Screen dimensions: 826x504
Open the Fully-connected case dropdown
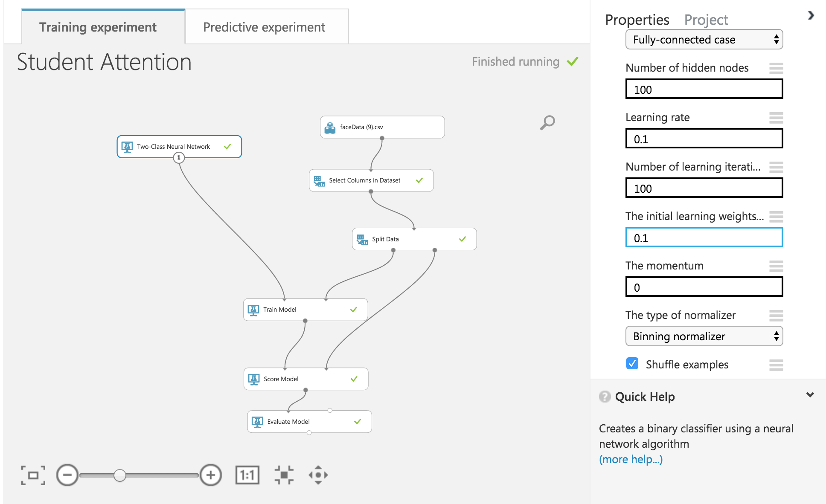704,40
